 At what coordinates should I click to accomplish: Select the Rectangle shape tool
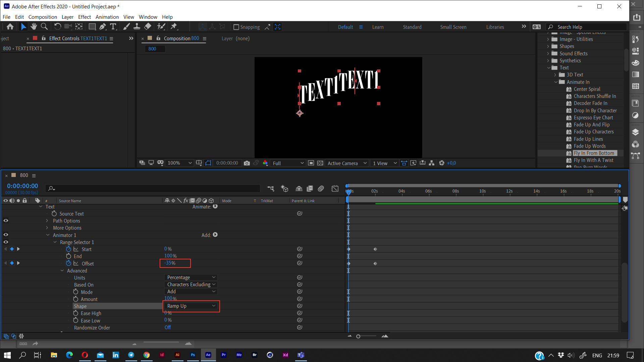pos(92,26)
